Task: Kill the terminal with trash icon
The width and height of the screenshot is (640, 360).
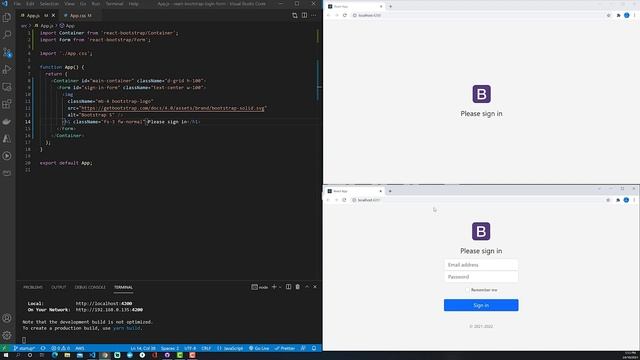Action: point(298,287)
